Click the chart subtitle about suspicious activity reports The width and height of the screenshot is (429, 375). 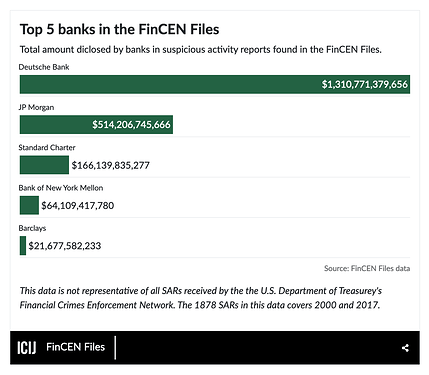[x=201, y=50]
